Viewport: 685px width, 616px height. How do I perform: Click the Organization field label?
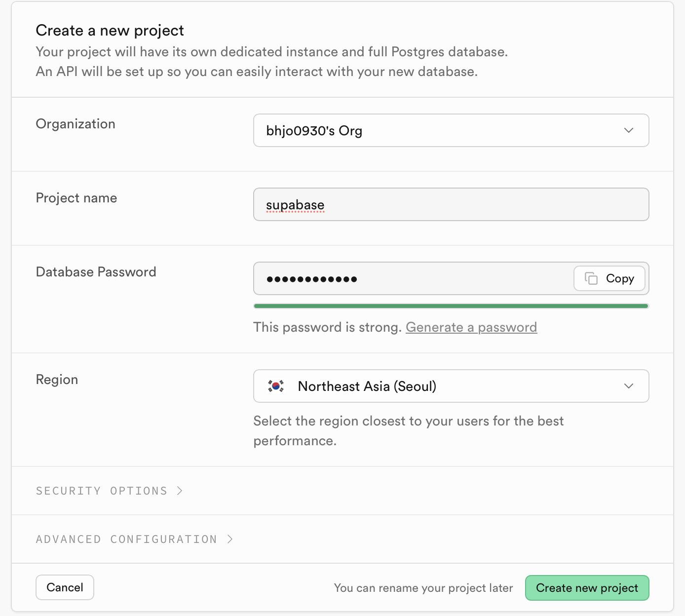click(x=76, y=124)
